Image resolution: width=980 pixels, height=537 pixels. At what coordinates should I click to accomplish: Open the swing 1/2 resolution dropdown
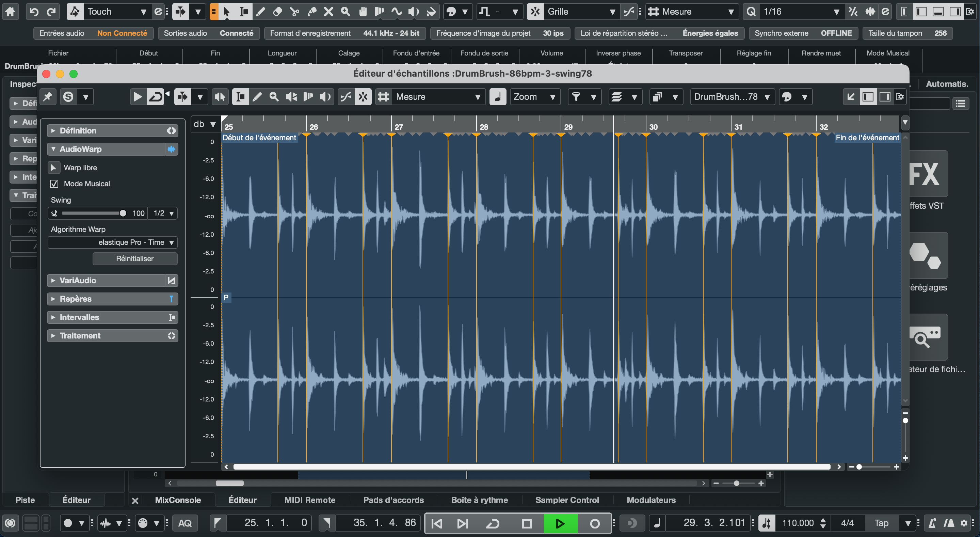click(x=163, y=213)
